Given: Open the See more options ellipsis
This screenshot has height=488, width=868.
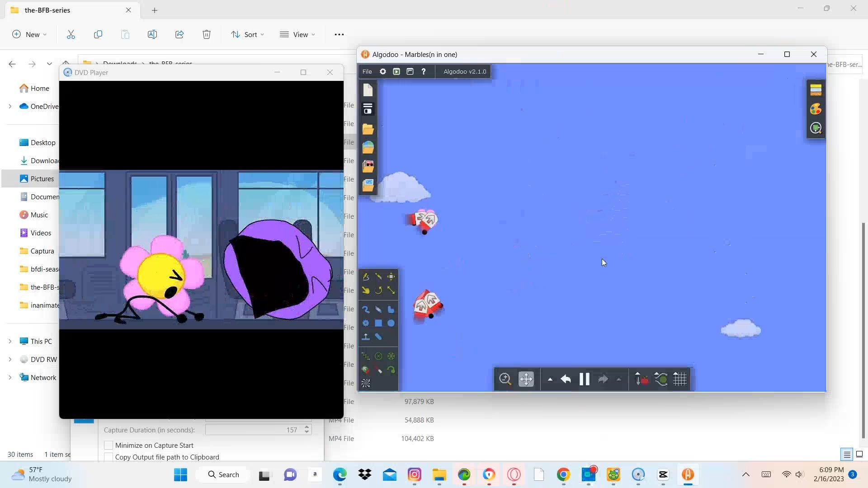Looking at the screenshot, I should click(x=339, y=34).
